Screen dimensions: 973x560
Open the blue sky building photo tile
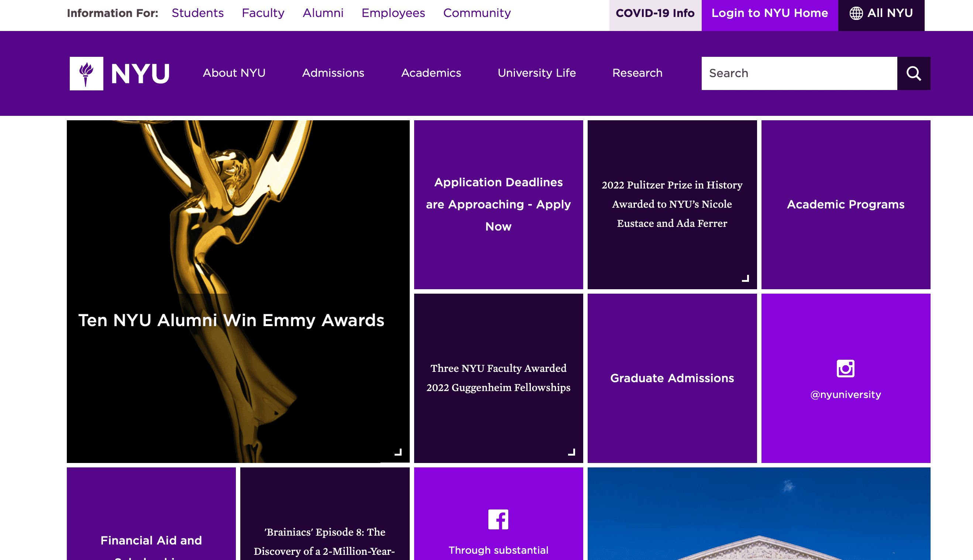pyautogui.click(x=759, y=514)
